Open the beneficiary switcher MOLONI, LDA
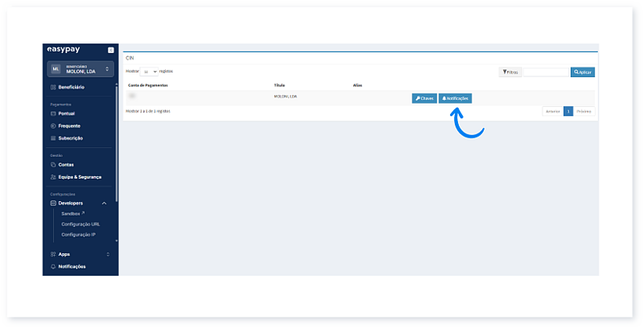644x329 pixels. pos(80,70)
